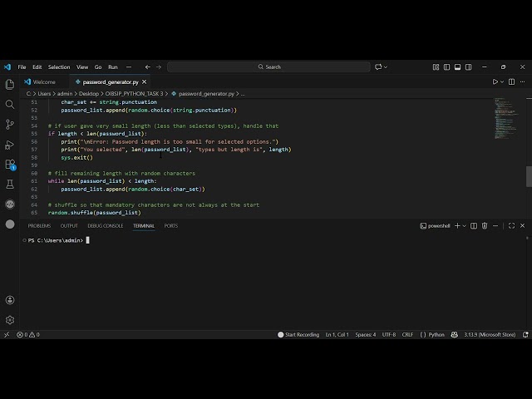Select the Terminal panel tab
Viewport: 532px width, 399px height.
click(144, 225)
